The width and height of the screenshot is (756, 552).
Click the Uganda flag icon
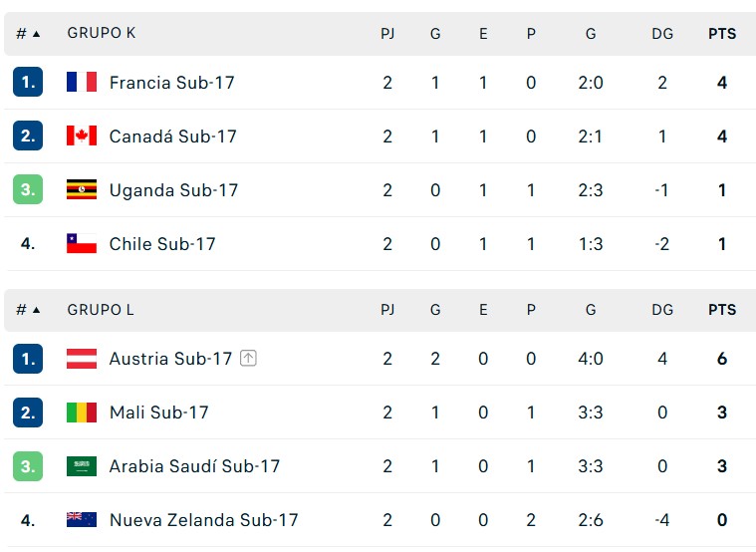[x=82, y=189]
